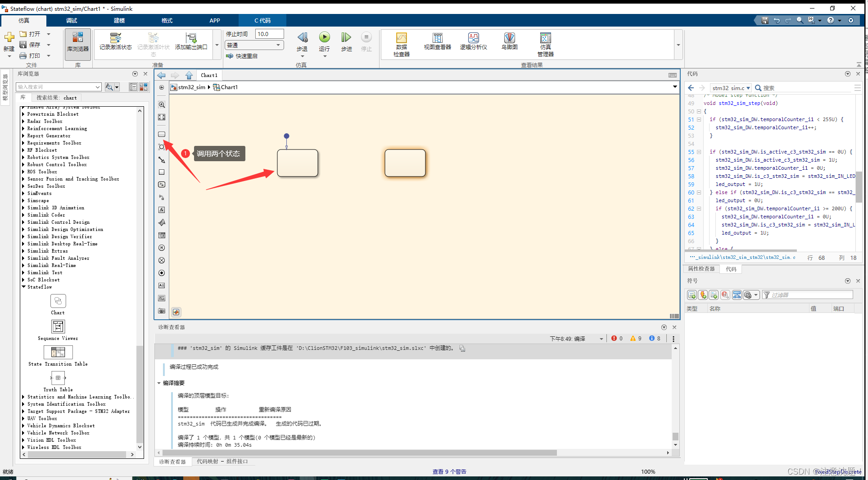Activate the zoom-in tool in the palette

pyautogui.click(x=162, y=104)
